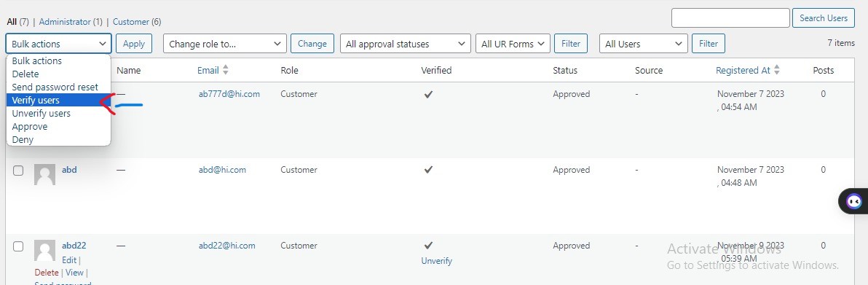The image size is (868, 285).
Task: Click the Posts column header
Action: click(823, 71)
